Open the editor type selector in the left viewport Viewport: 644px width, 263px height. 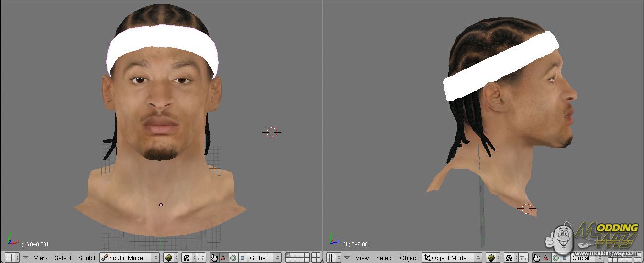pos(12,258)
